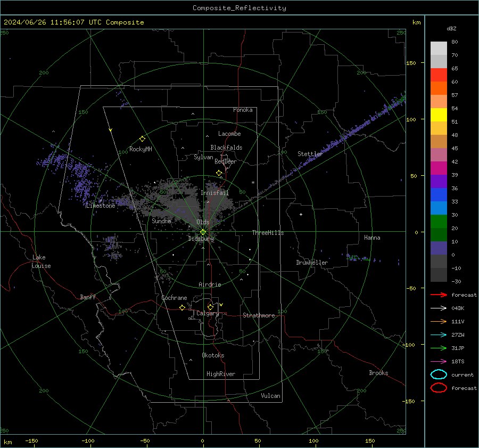Click the Brooks label

click(378, 373)
